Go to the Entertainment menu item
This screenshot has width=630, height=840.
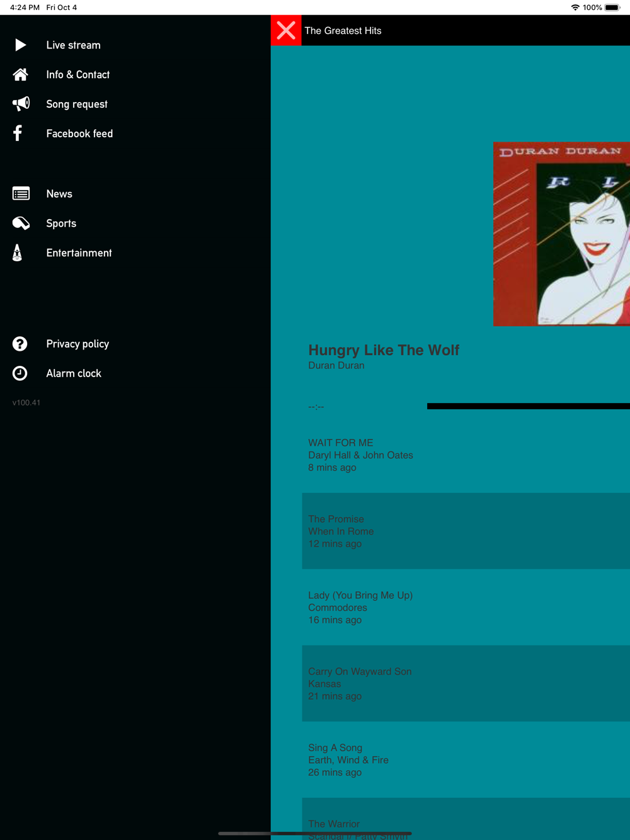coord(79,253)
